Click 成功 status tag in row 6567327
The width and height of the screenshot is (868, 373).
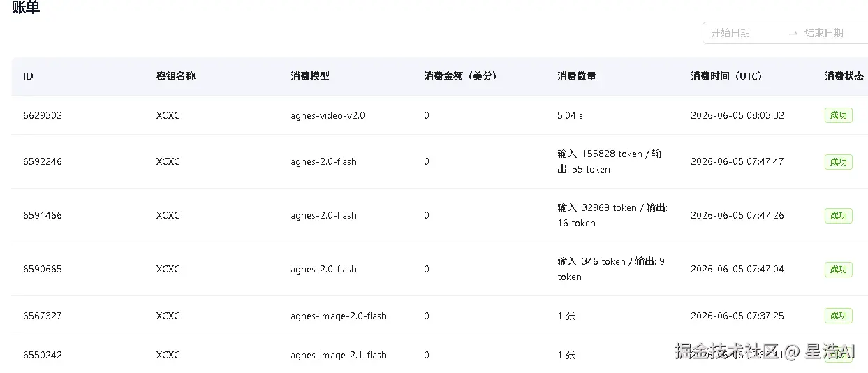[x=838, y=316]
